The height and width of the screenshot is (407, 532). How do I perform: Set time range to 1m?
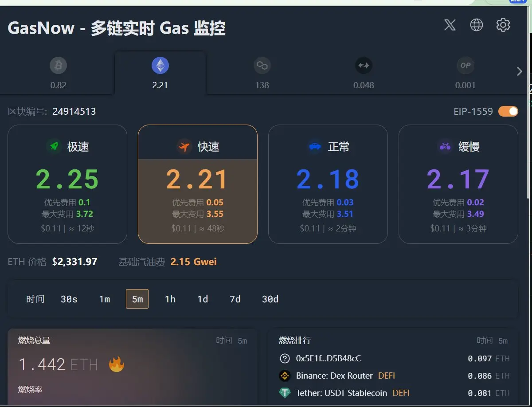105,299
